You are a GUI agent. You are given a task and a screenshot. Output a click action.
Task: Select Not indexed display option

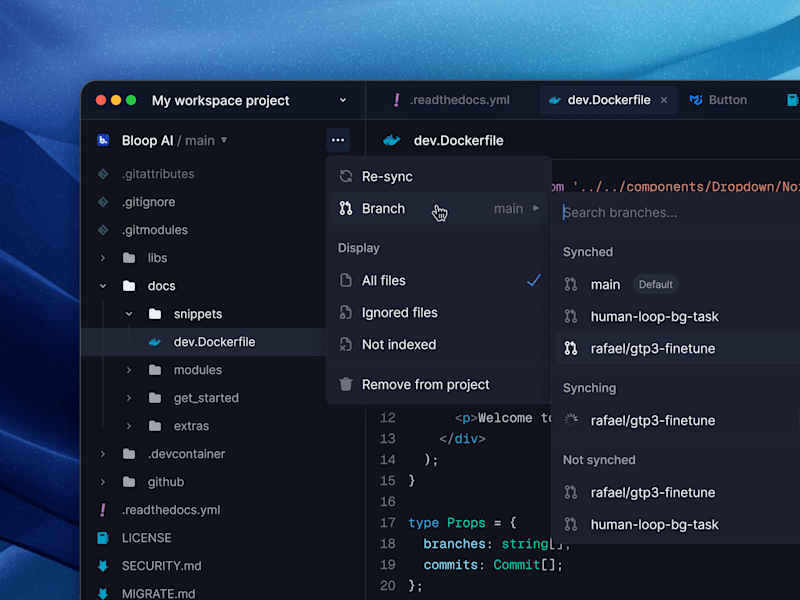coord(439,345)
